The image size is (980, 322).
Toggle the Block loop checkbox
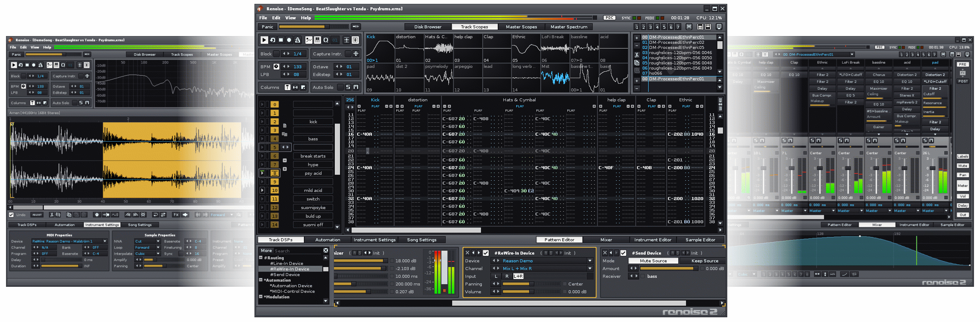[x=277, y=54]
